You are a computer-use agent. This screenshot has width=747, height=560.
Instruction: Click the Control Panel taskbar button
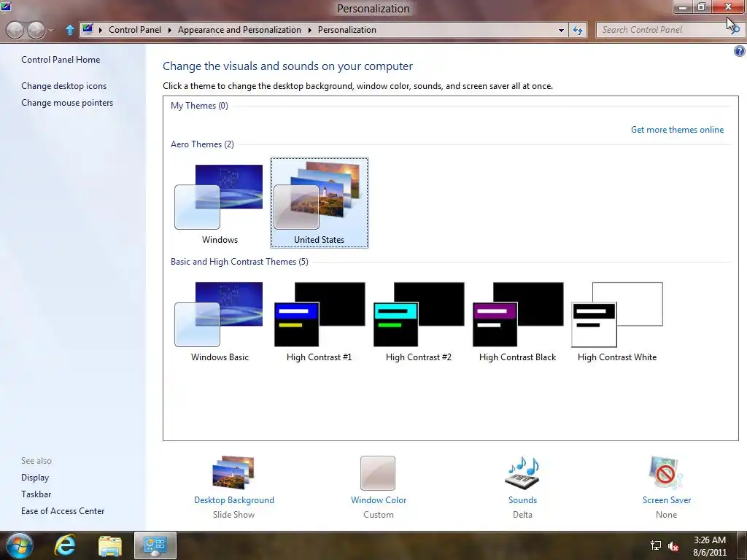click(x=155, y=545)
